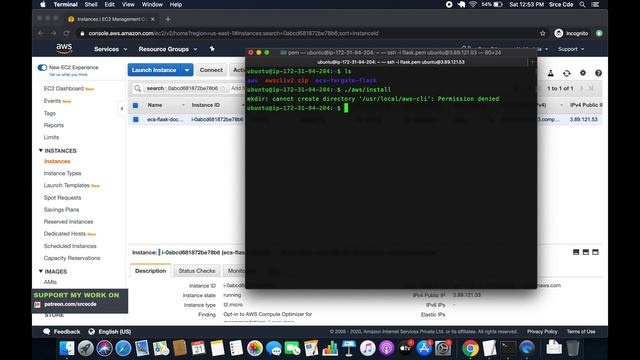
Task: Open the Help menu
Action: 176,4
